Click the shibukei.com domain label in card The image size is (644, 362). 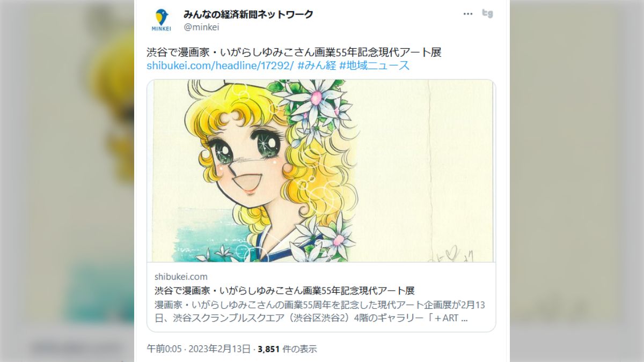pos(181,277)
